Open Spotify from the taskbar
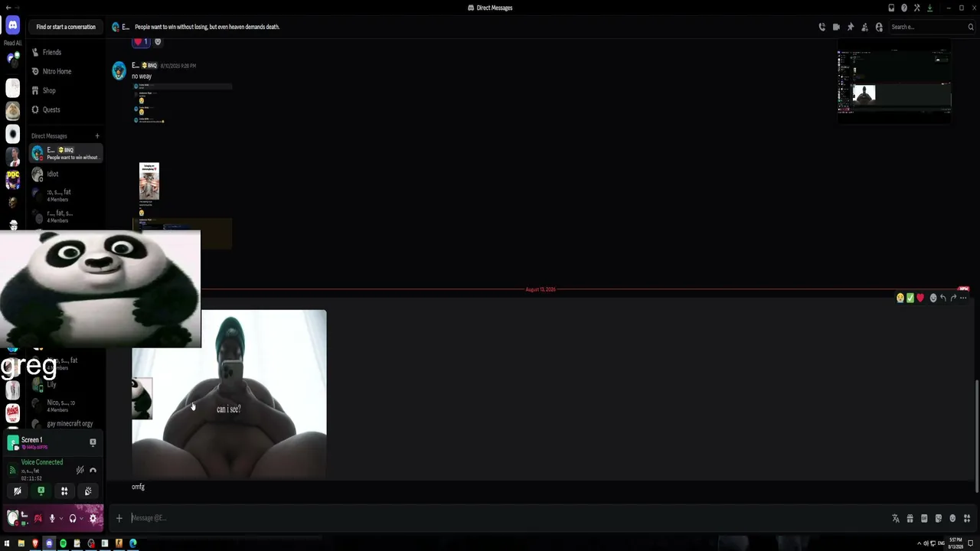The height and width of the screenshot is (551, 980). point(63,543)
